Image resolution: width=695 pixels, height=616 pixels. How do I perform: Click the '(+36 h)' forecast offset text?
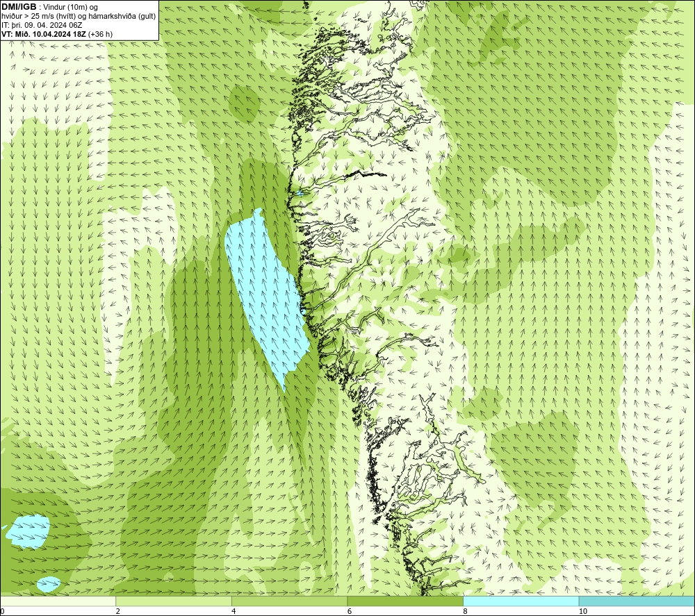pyautogui.click(x=101, y=34)
